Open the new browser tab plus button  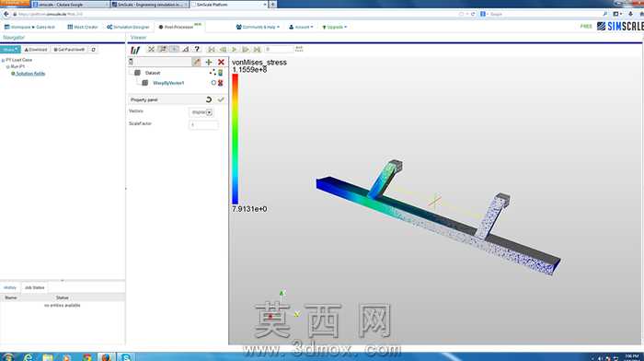tap(272, 4)
